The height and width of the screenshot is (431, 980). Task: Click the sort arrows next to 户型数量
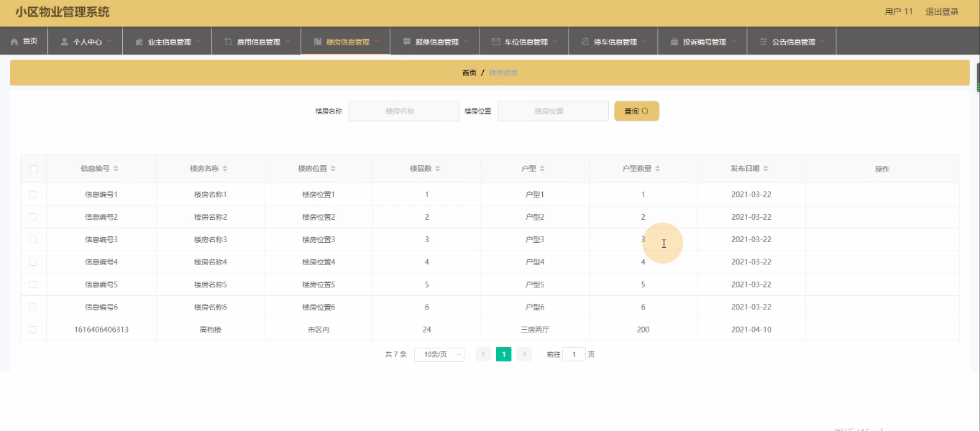click(x=658, y=169)
